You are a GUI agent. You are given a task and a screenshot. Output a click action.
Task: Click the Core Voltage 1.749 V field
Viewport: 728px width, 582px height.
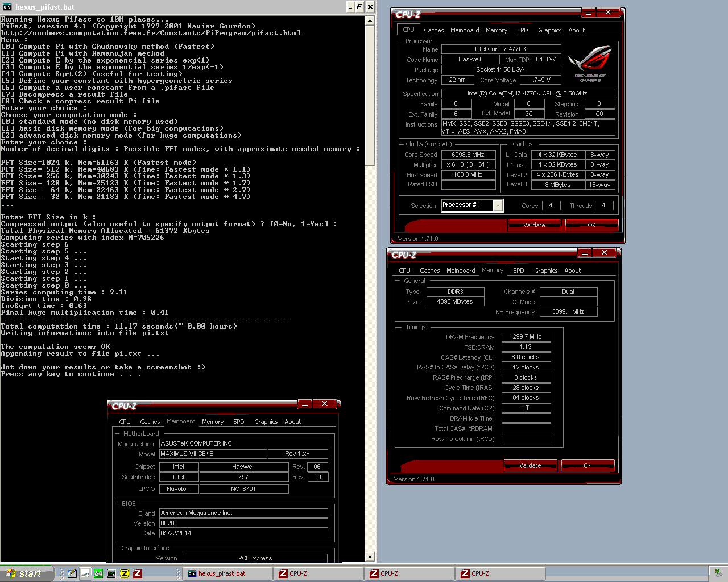point(540,80)
